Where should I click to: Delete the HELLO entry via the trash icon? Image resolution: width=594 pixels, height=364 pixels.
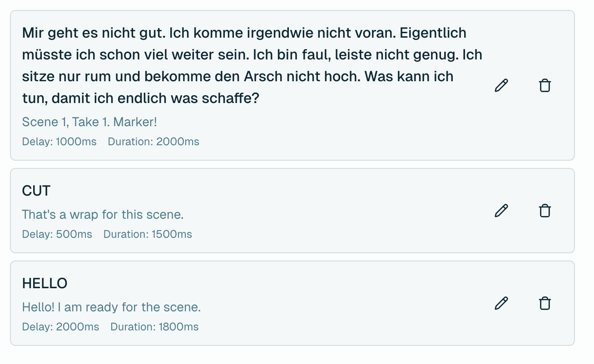[544, 303]
